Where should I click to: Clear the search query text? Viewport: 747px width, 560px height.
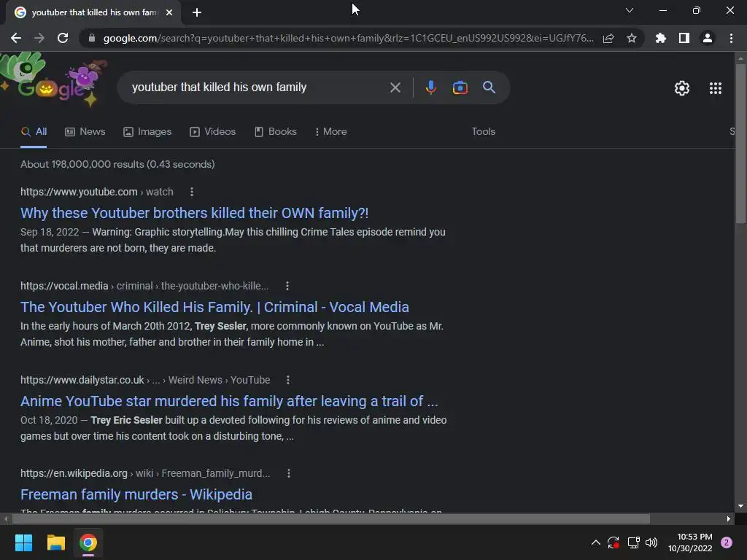pos(395,87)
